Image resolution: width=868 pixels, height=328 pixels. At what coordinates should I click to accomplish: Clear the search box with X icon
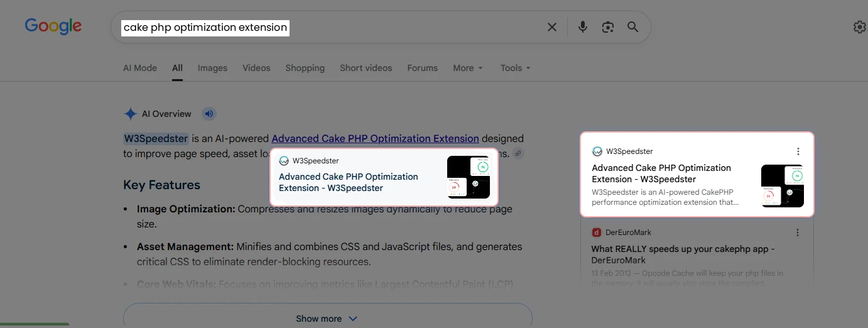click(x=552, y=27)
